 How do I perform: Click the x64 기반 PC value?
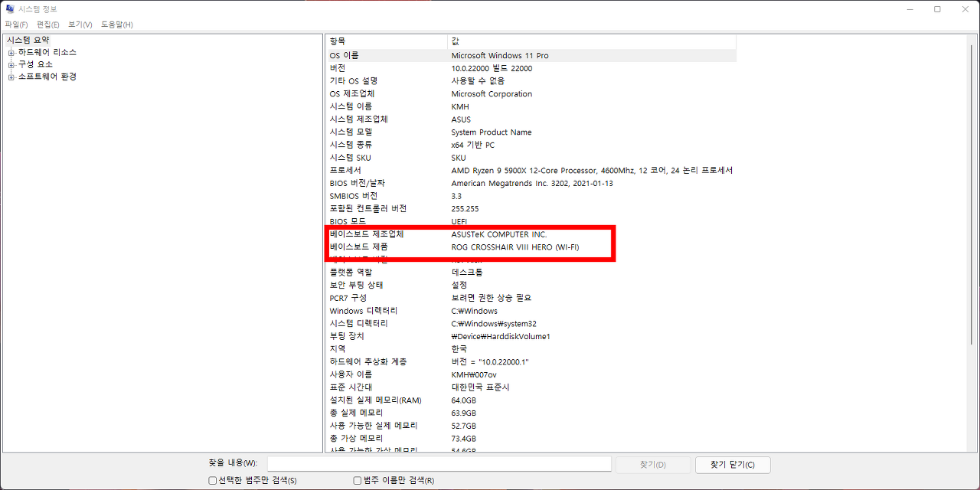[472, 145]
